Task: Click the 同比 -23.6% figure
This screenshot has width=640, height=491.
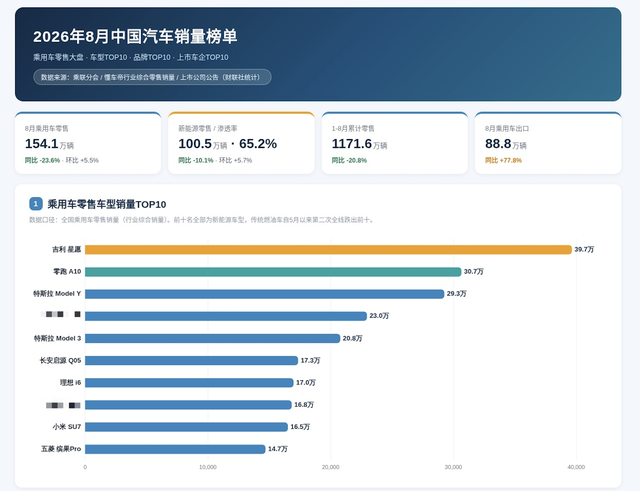Action: coord(42,160)
